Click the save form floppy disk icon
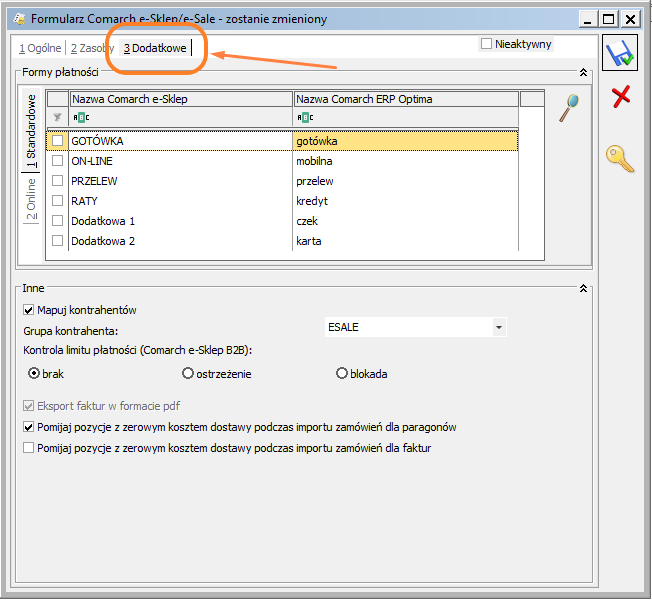Viewport: 652px width, 600px height. [620, 52]
